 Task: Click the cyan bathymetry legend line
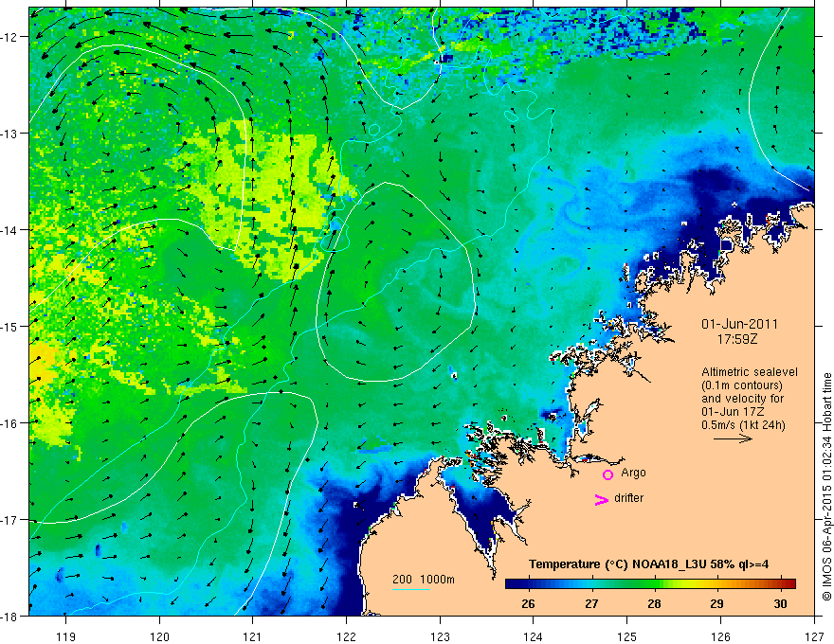(x=411, y=589)
